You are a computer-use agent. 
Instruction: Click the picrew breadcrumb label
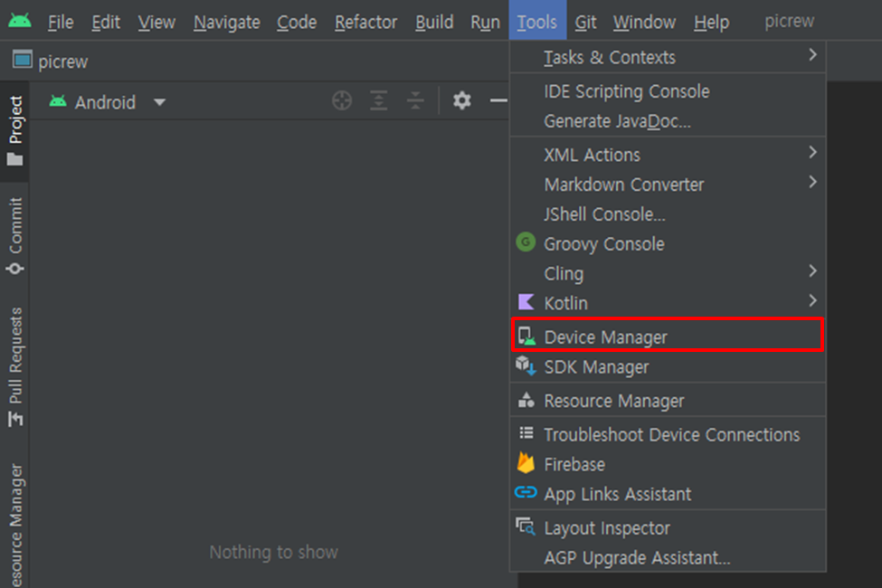coord(63,62)
